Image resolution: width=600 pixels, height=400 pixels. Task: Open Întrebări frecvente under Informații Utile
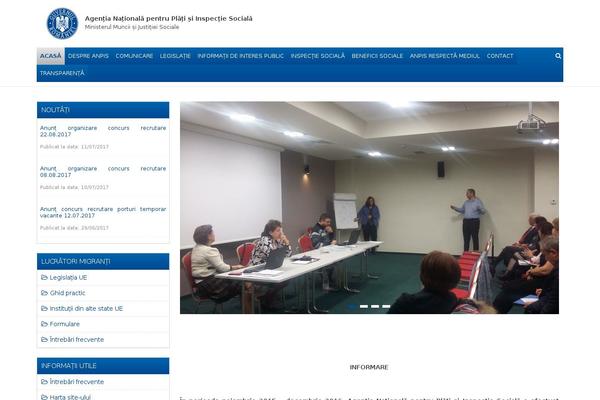(77, 382)
